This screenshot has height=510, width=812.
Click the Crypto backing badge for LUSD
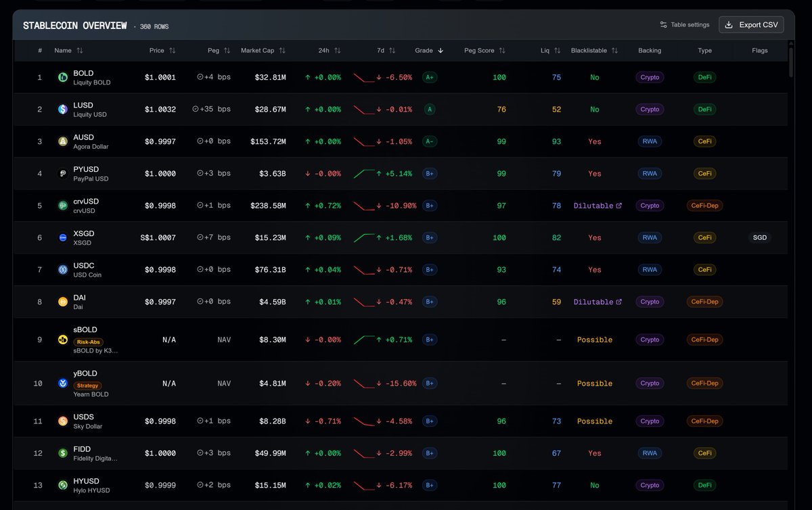click(x=650, y=110)
